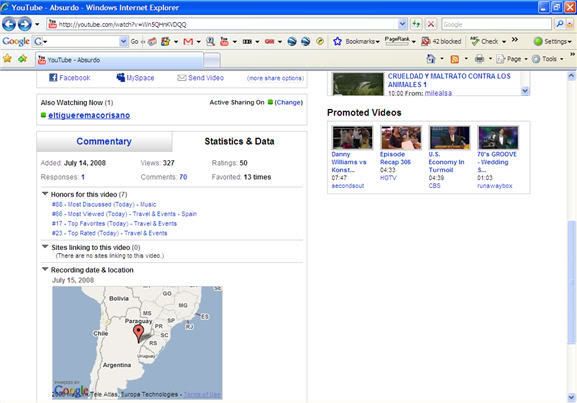Image resolution: width=577 pixels, height=403 pixels.
Task: Click the YouTube icon on Google Toolbar
Action: point(224,42)
